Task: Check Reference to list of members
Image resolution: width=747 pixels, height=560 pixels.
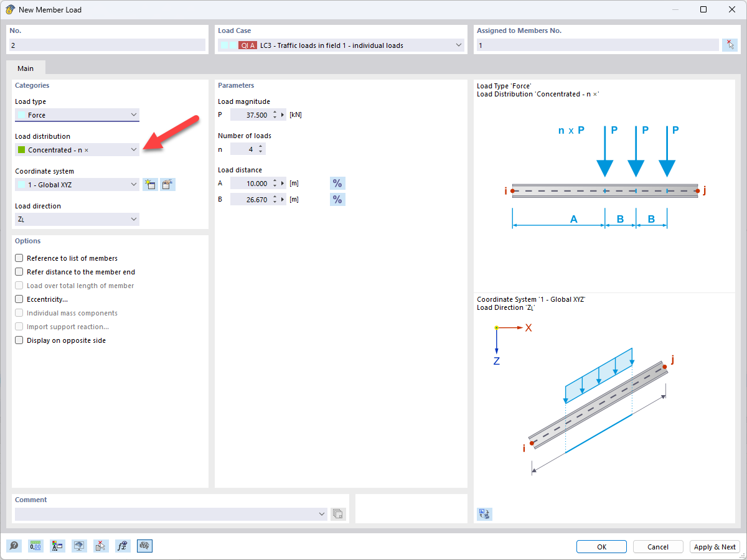Action: [19, 258]
